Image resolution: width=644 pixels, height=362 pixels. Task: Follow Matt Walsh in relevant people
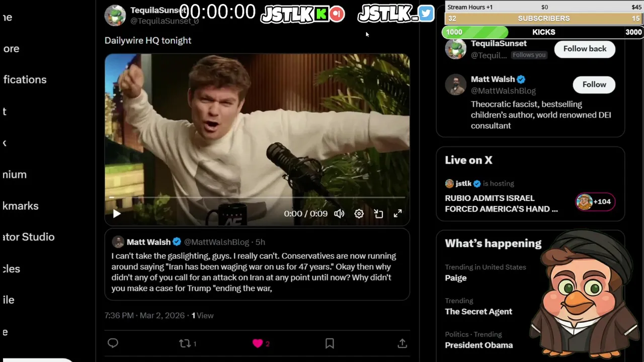click(x=594, y=84)
